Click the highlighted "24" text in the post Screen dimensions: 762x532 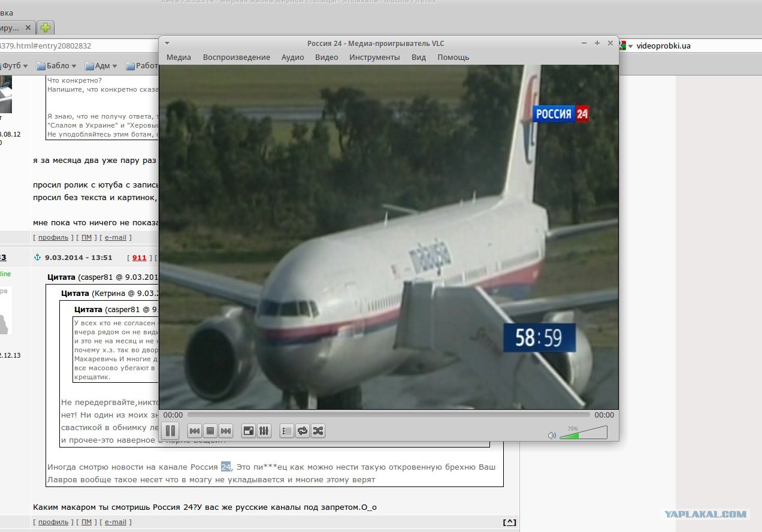226,467
